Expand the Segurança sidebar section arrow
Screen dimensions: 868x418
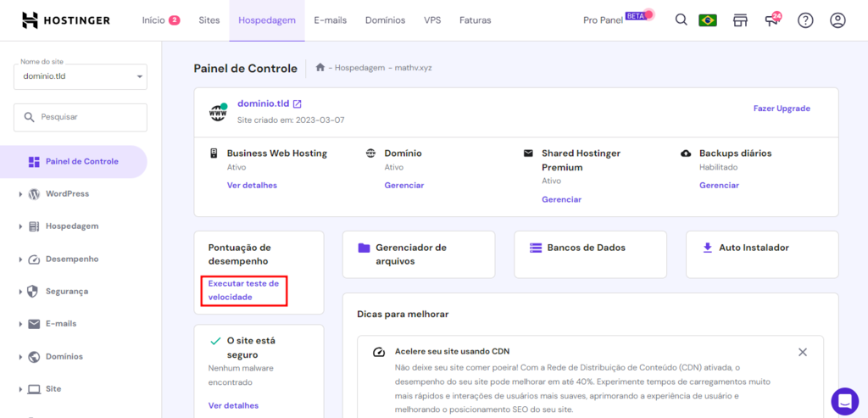[x=20, y=291]
